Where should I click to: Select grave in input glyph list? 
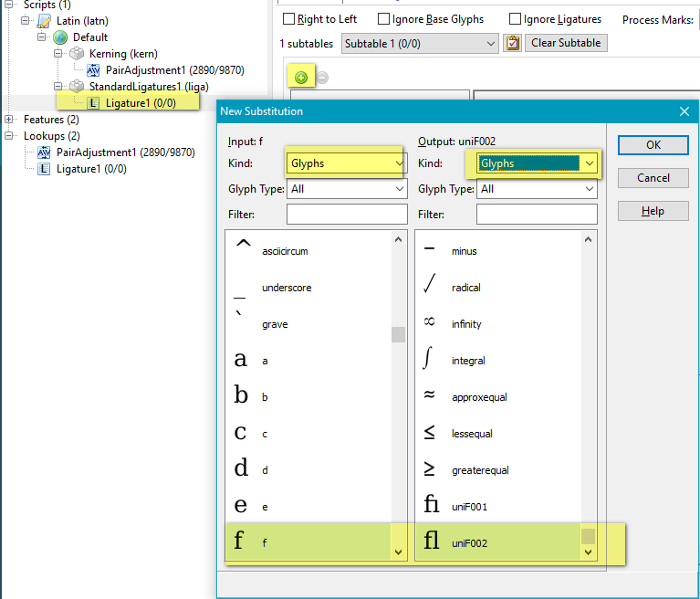pyautogui.click(x=308, y=324)
